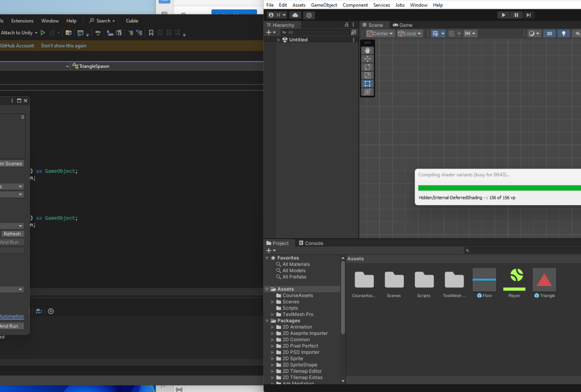Click the shader compile progress bar
581x392 pixels.
499,188
